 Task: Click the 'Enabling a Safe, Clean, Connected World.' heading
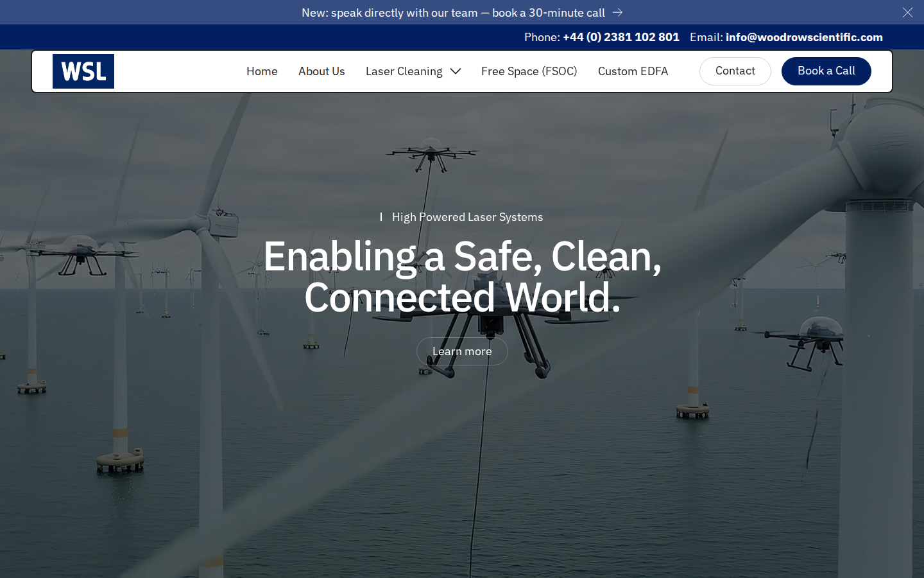tap(462, 277)
